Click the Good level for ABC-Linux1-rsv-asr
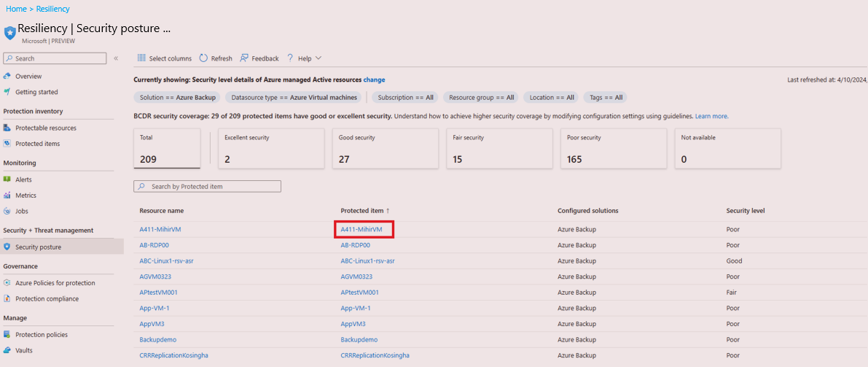Image resolution: width=868 pixels, height=367 pixels. (734, 260)
